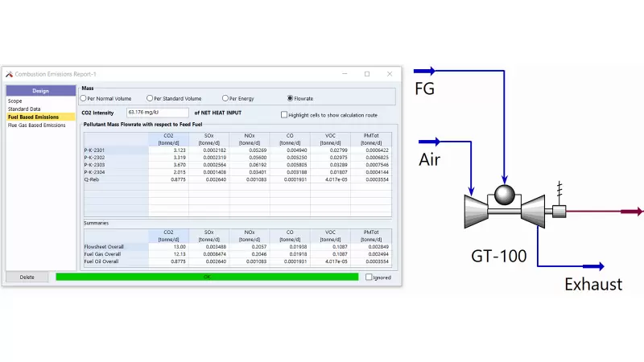
Task: Click the combustor sphere on the turbine
Action: tap(503, 195)
